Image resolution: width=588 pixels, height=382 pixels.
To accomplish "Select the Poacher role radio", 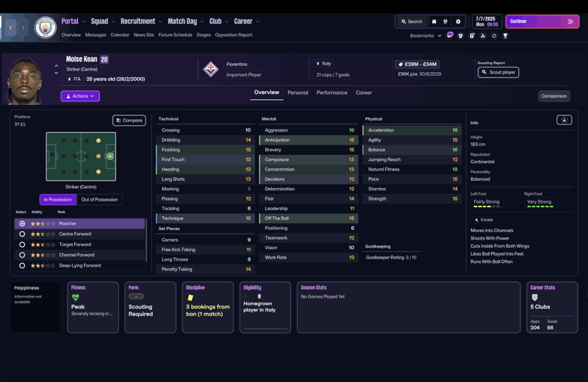I will click(x=22, y=223).
